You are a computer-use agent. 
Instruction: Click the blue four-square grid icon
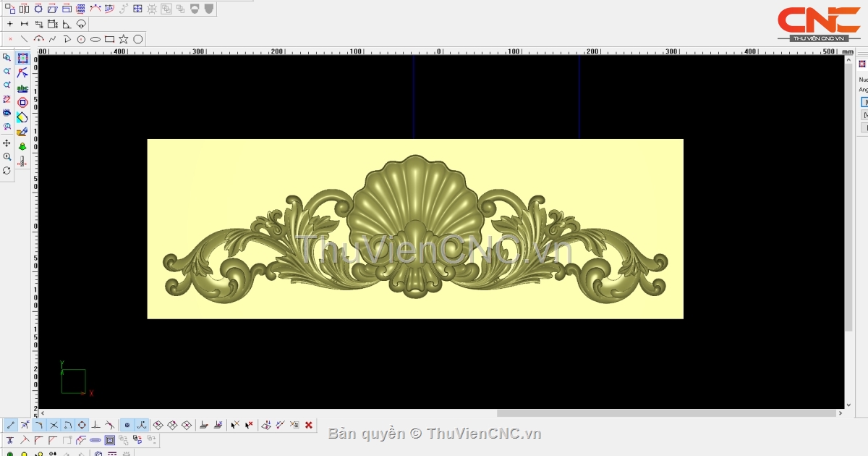coord(137,9)
